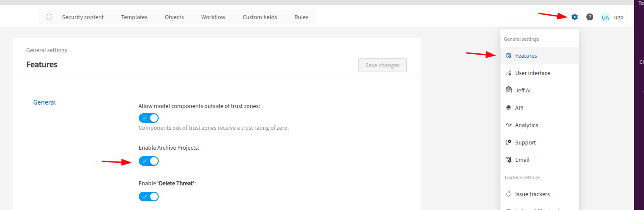Click the Jeff AI icon in menu

pyautogui.click(x=509, y=90)
